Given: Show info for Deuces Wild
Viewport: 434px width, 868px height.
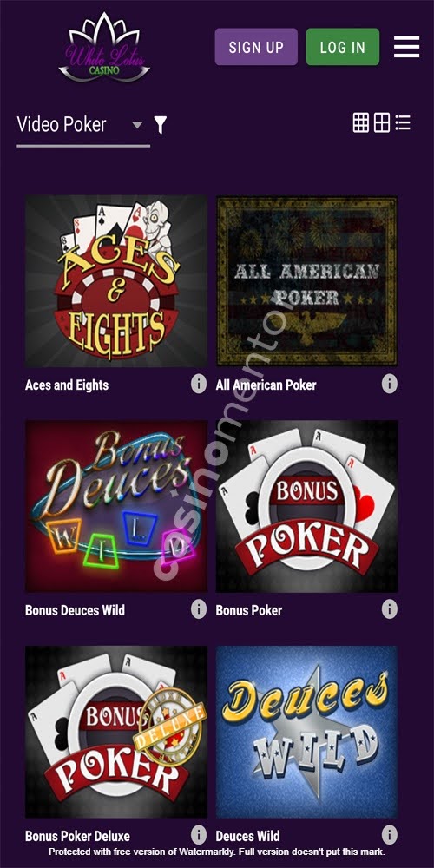Looking at the screenshot, I should [x=389, y=835].
